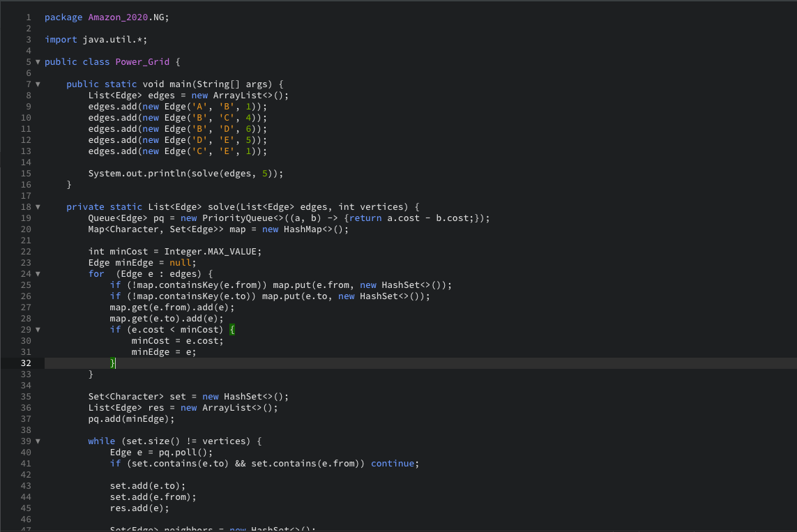The width and height of the screenshot is (797, 532).
Task: Click System.out.println on line 15
Action: 137,174
